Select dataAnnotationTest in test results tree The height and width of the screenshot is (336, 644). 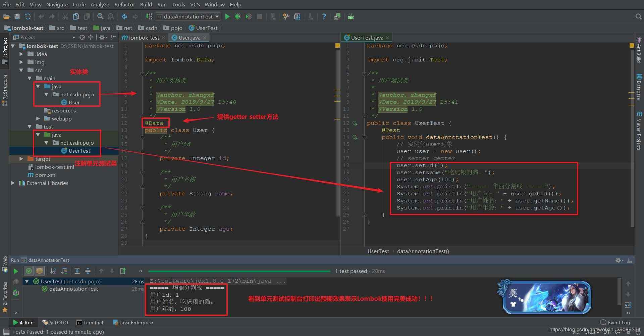pos(73,289)
